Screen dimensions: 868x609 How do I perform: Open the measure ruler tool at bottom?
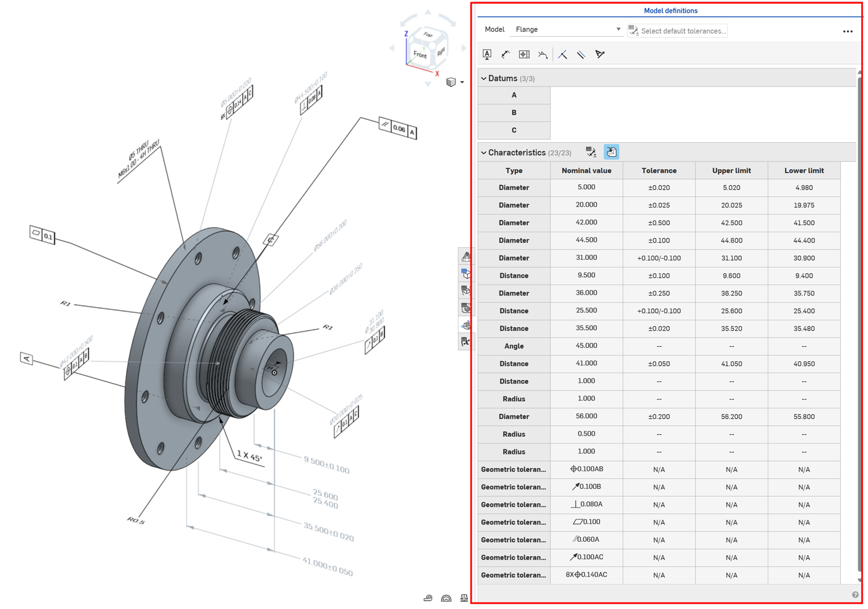point(427,598)
